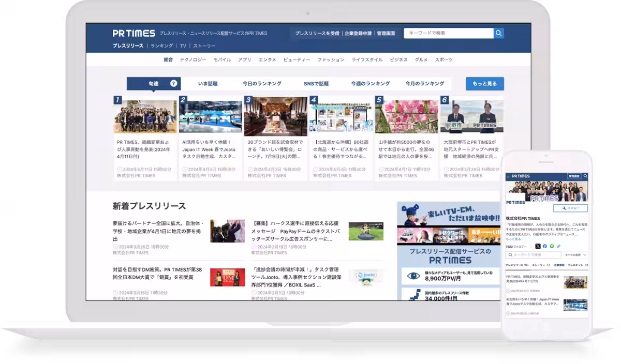621x364 pixels.
Task: Tap the copy link icon on phone
Action: pos(558,246)
